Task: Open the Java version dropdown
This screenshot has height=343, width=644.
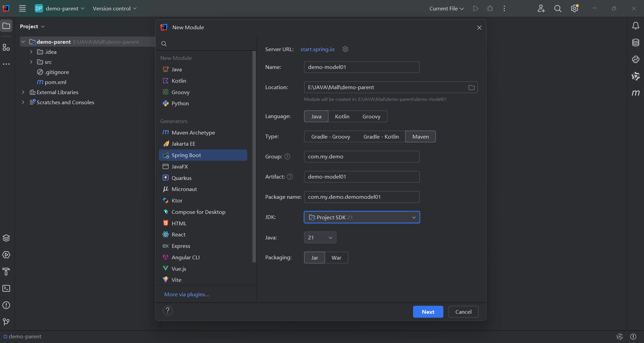Action: point(320,237)
